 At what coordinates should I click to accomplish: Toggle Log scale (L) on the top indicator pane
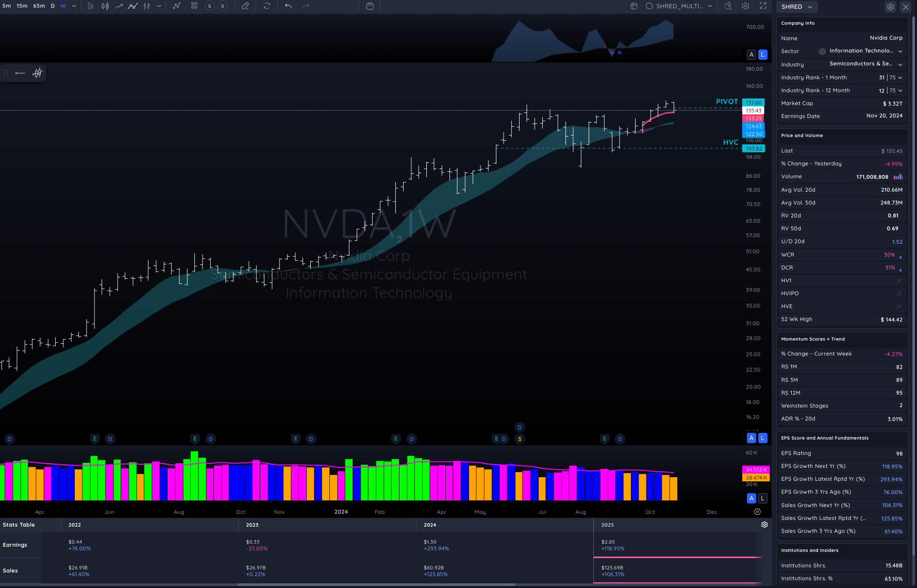(763, 55)
